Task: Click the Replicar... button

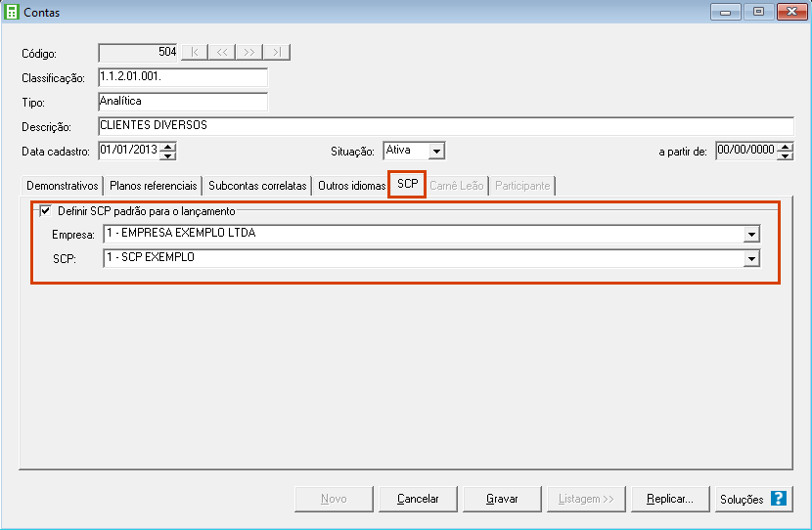Action: pyautogui.click(x=670, y=499)
